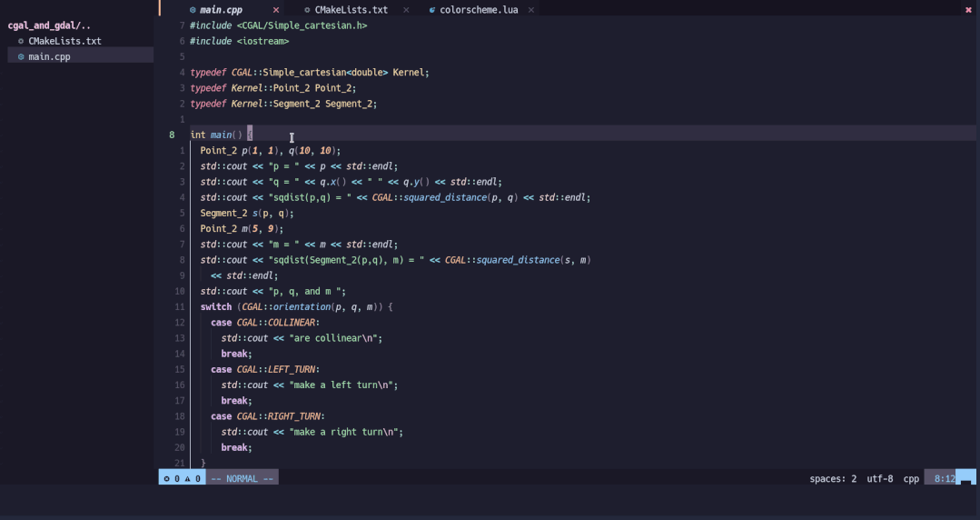Click the NORMAL mode indicator
The width and height of the screenshot is (980, 520).
pos(243,479)
